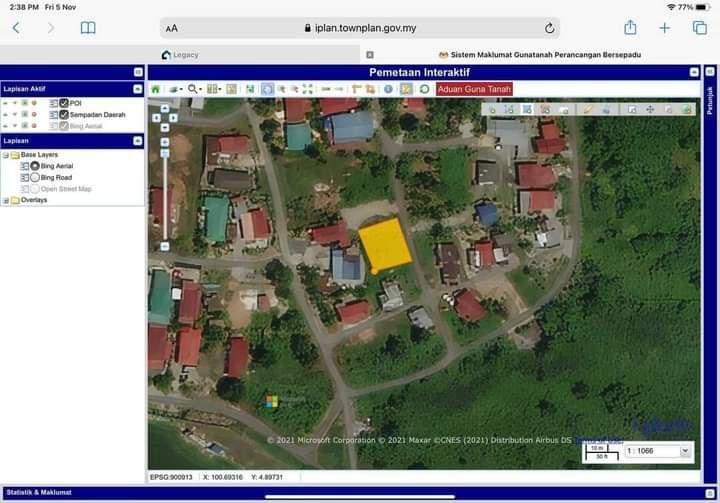Click the zoom to full extent icon
Viewport: 720px width, 503px height.
point(308,89)
